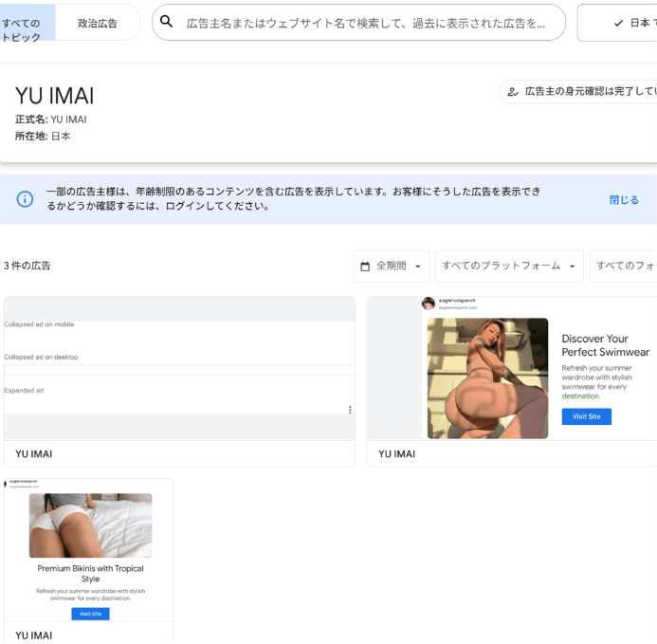The image size is (657, 644).
Task: Open the 日本 region dropdown
Action: click(617, 23)
